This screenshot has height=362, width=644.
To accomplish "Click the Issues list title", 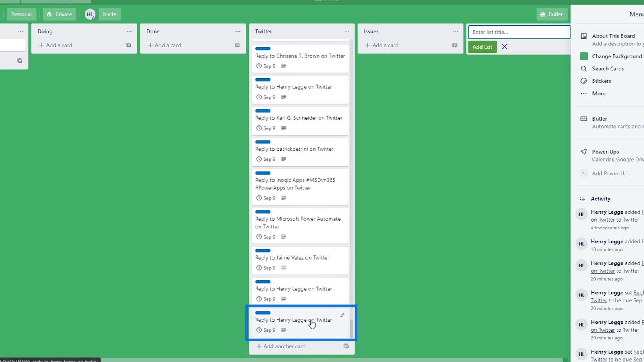I will (371, 31).
